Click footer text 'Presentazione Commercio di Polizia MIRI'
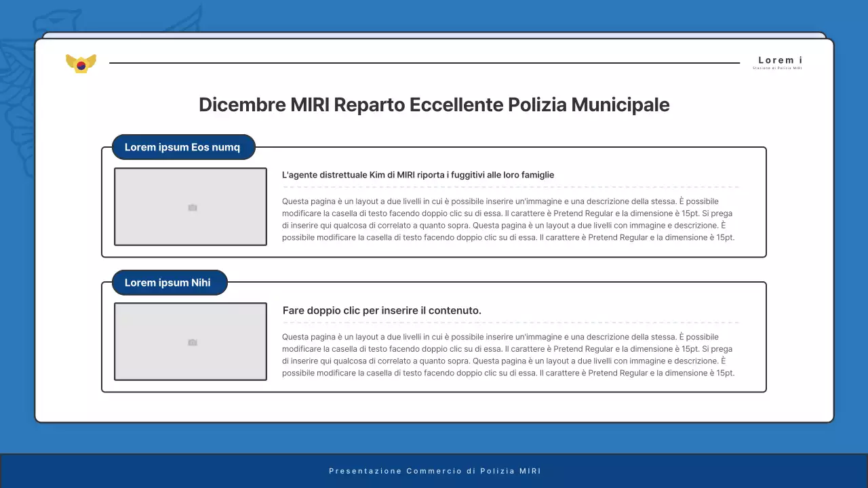Viewport: 868px width, 488px height. (434, 471)
